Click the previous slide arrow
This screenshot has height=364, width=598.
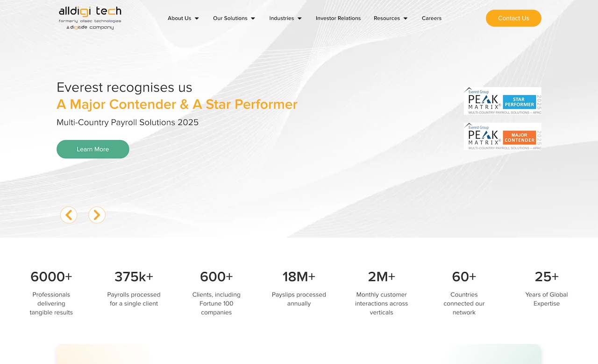(x=69, y=215)
